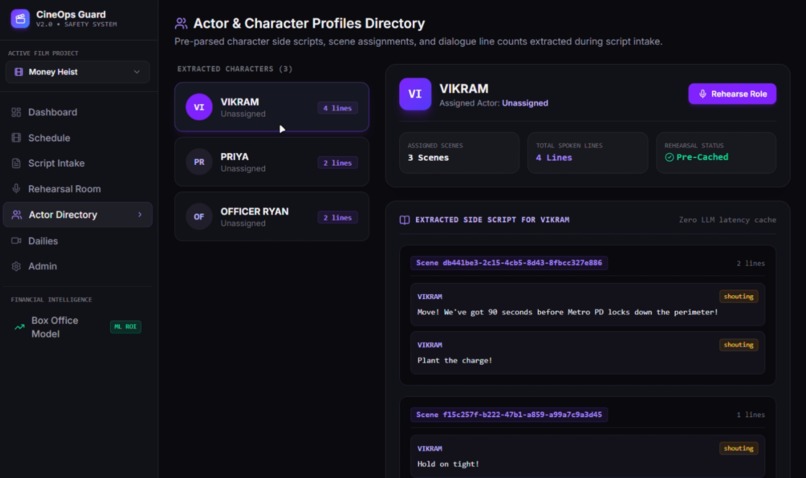Click scene ID f15c257f tag
Viewport: 806px width, 478px height.
[x=509, y=414]
